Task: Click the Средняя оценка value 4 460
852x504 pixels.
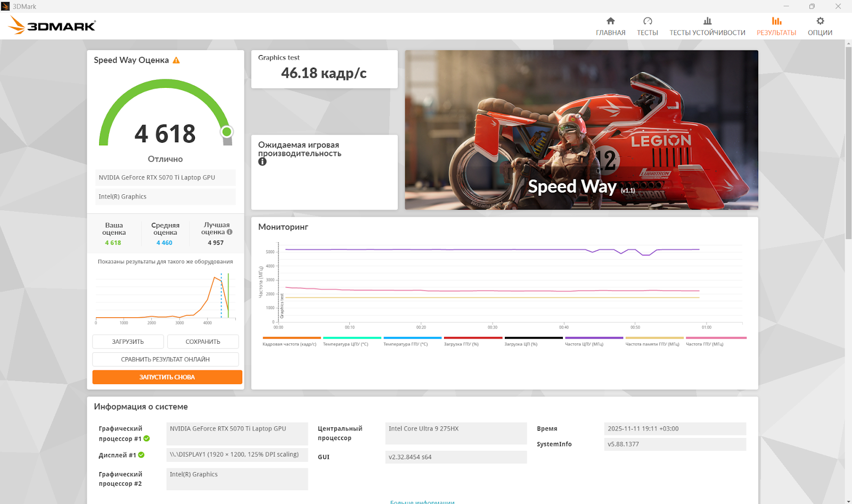Action: (165, 243)
